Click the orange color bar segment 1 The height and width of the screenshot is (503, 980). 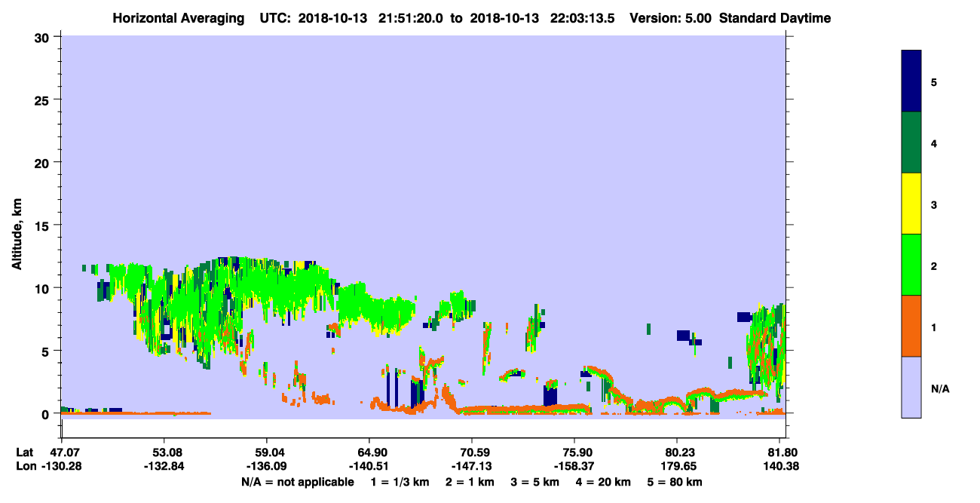pyautogui.click(x=911, y=326)
